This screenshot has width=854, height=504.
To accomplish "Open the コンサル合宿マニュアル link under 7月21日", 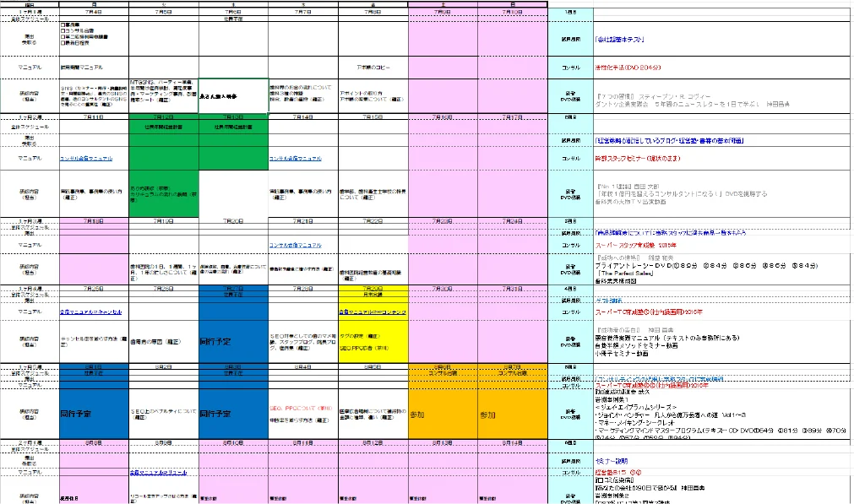I will point(295,245).
